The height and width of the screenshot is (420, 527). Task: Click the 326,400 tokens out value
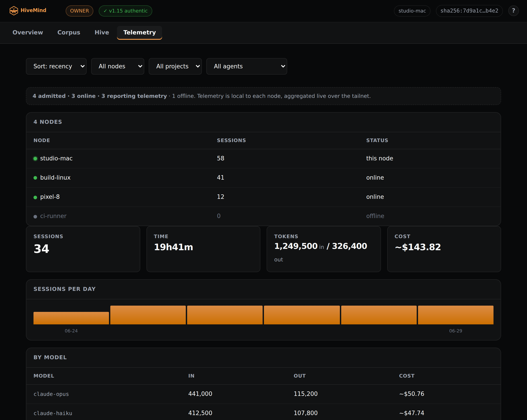click(349, 246)
